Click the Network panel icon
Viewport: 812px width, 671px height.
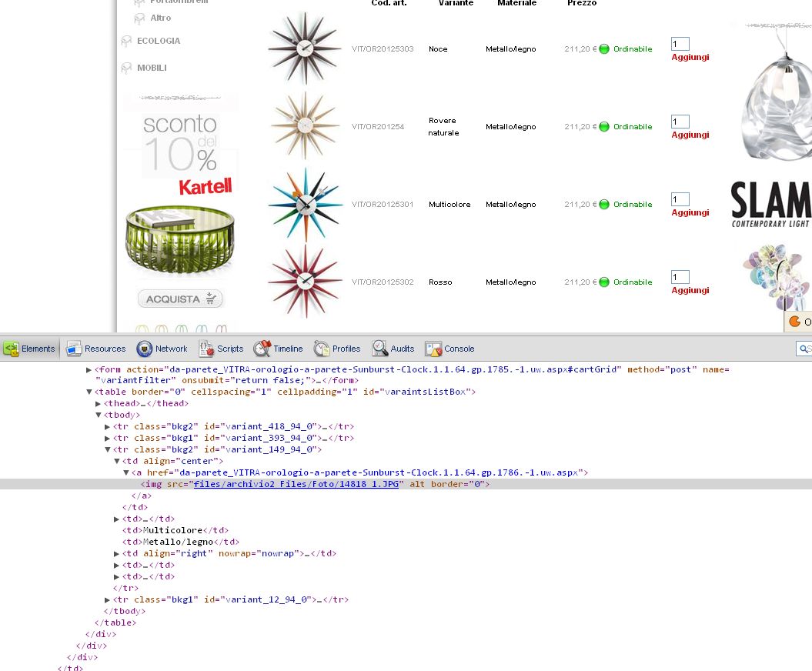(145, 349)
